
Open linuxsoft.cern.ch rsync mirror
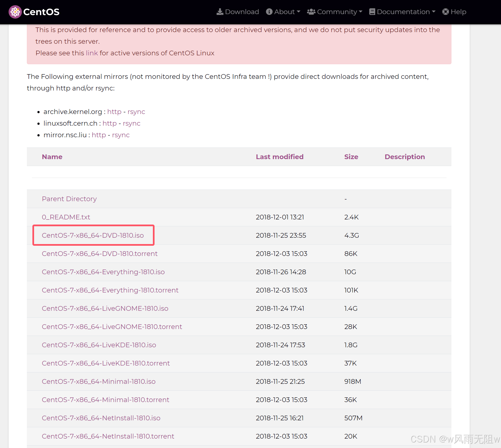(132, 123)
